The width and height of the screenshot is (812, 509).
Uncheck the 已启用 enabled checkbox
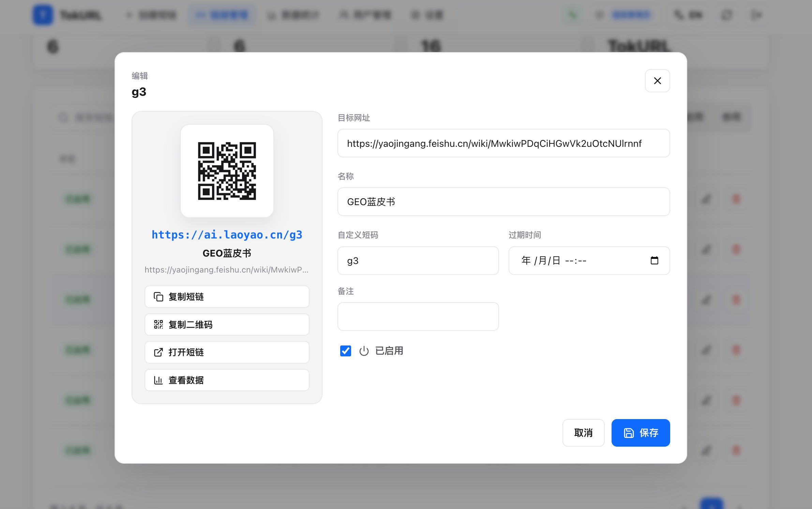tap(345, 351)
